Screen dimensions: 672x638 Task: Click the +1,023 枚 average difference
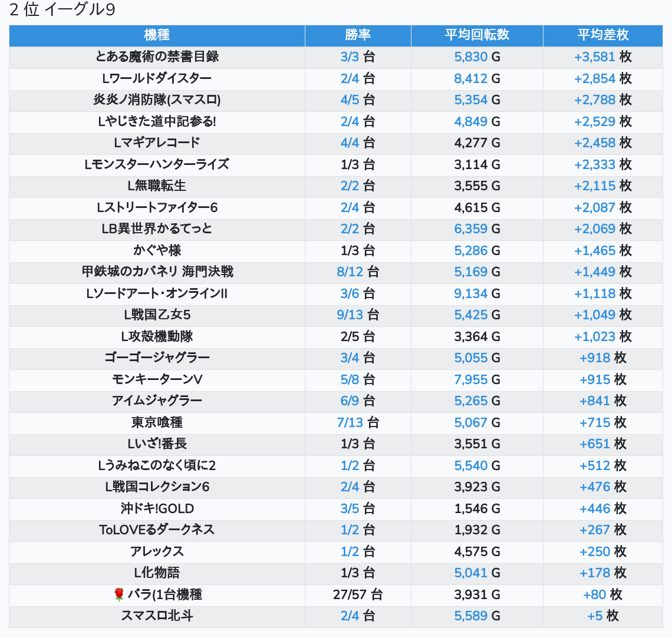(603, 337)
